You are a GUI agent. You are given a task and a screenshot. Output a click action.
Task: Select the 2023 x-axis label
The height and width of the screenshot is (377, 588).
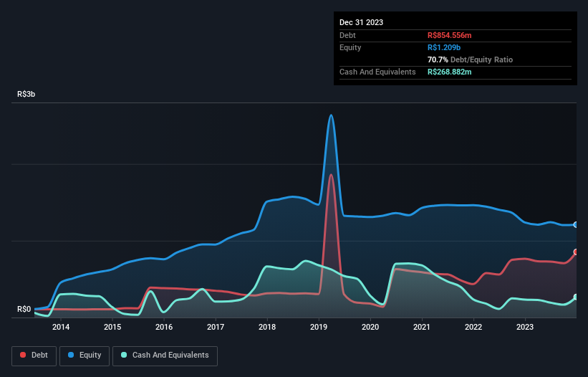pos(525,327)
